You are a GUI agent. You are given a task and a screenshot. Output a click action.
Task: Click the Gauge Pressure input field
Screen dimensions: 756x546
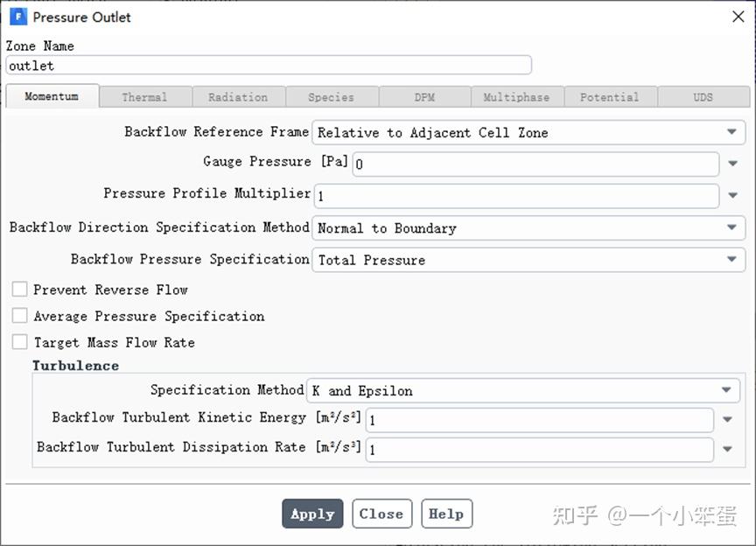pos(535,164)
